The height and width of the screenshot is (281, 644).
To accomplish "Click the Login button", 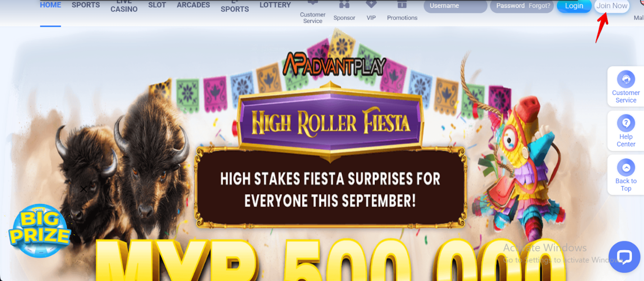I will (x=574, y=6).
